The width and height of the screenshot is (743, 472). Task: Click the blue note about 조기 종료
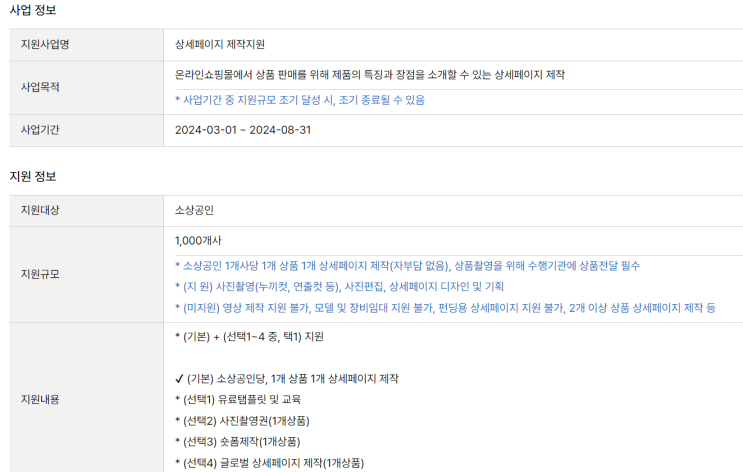pos(299,100)
